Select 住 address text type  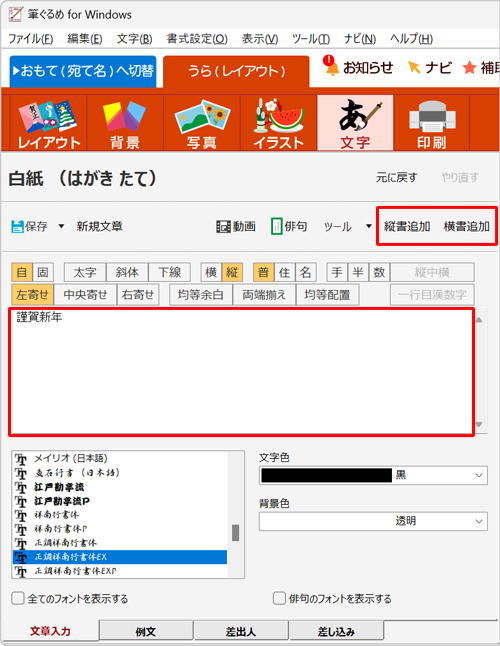pos(285,272)
